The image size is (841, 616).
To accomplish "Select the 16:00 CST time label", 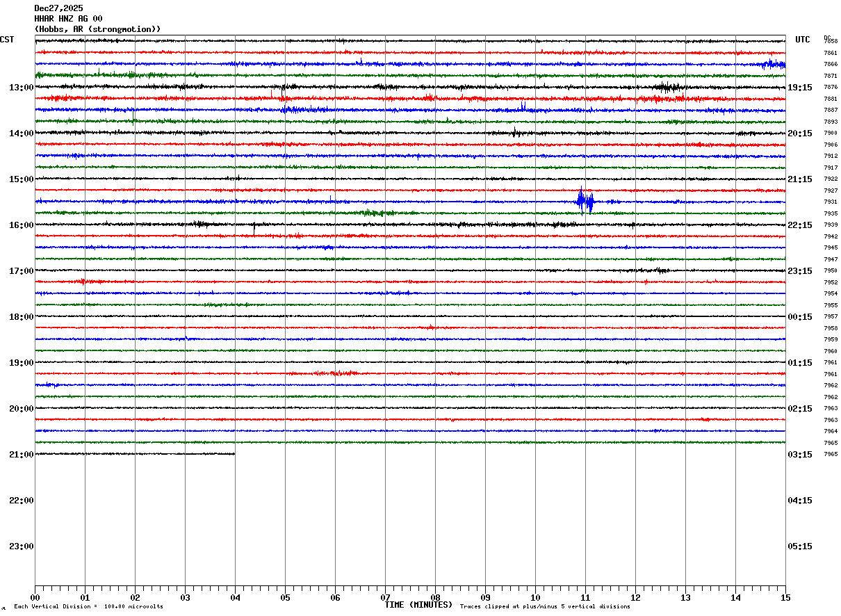I will tap(21, 225).
